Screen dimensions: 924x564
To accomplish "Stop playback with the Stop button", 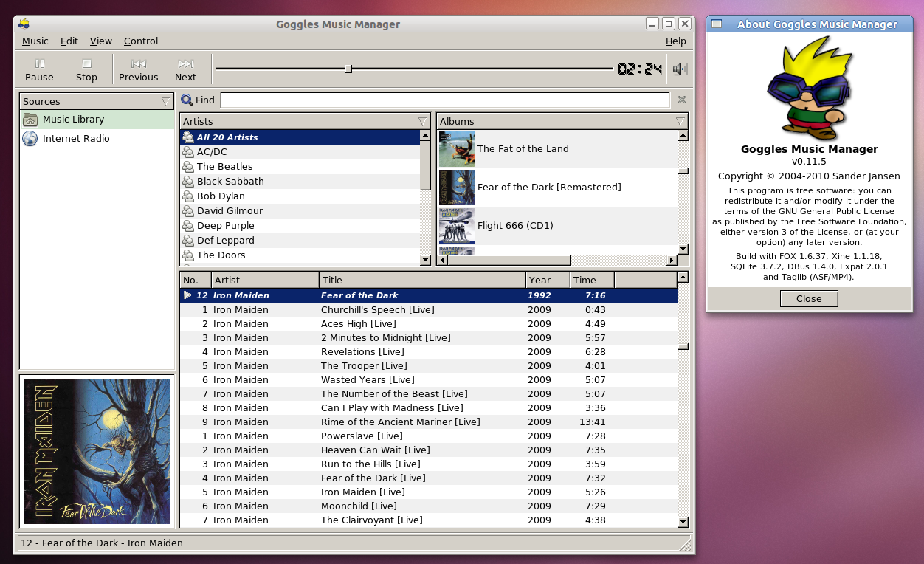I will pos(86,69).
